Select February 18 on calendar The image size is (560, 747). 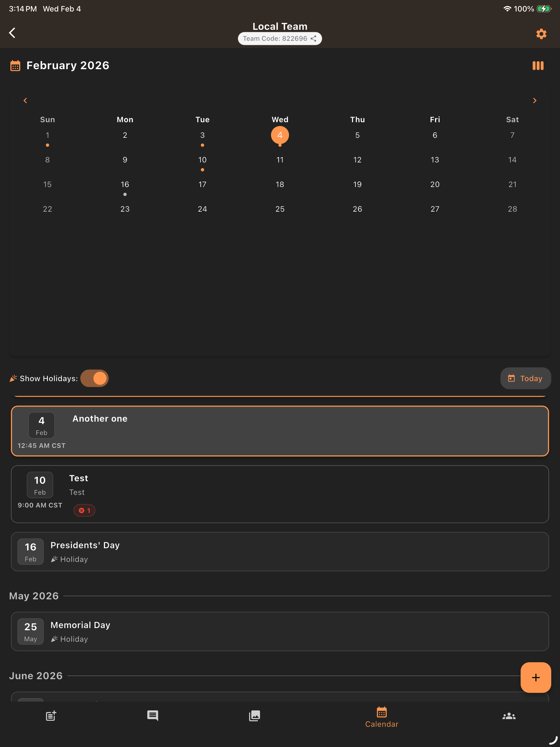(x=280, y=184)
